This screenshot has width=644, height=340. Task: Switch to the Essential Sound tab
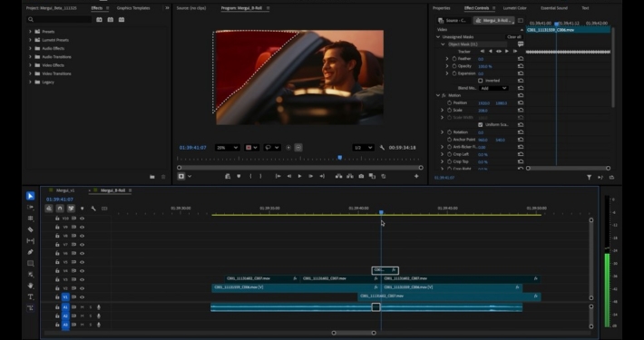pos(553,8)
